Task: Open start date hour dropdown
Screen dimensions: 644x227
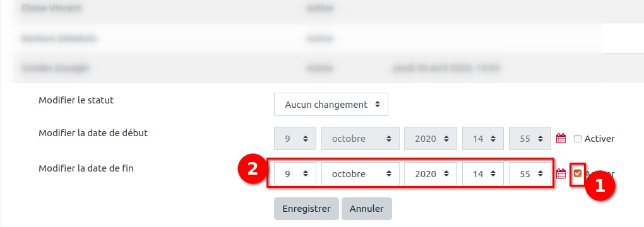Action: 483,138
